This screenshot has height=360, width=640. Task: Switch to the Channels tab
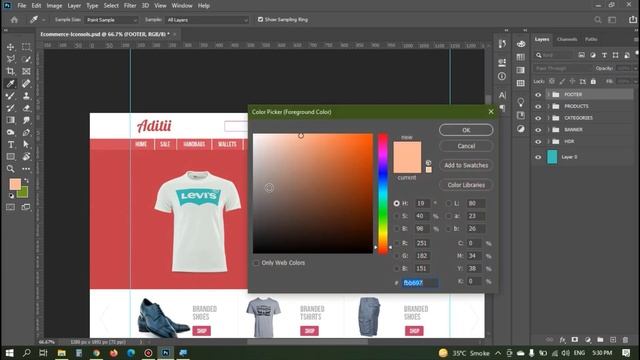pos(567,40)
